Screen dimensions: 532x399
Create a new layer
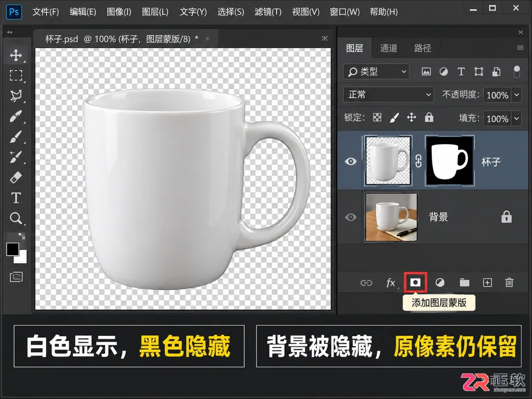(487, 282)
